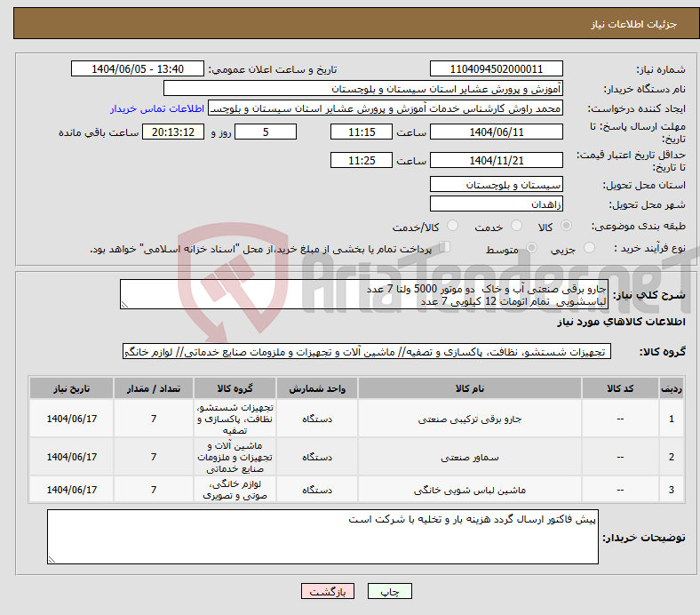700x615 pixels.
Task: Toggle the اسناد خزانه اسلامی payment checkbox
Action: [445, 247]
